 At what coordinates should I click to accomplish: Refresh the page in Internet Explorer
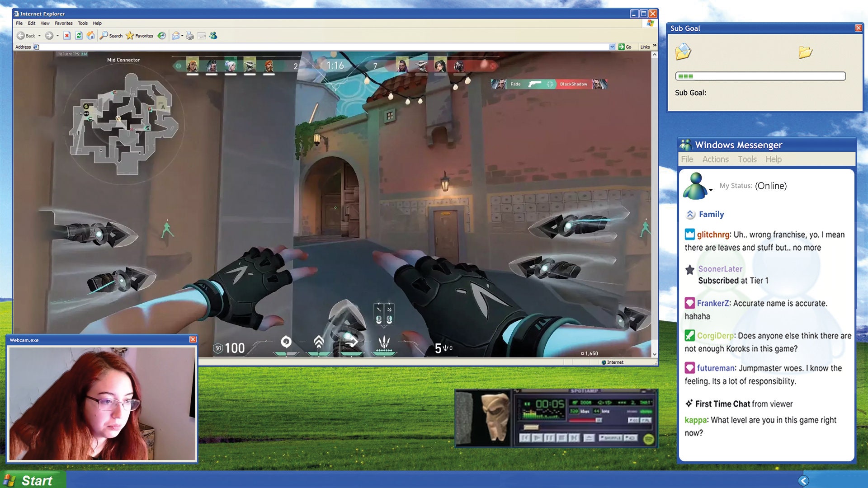(x=78, y=35)
